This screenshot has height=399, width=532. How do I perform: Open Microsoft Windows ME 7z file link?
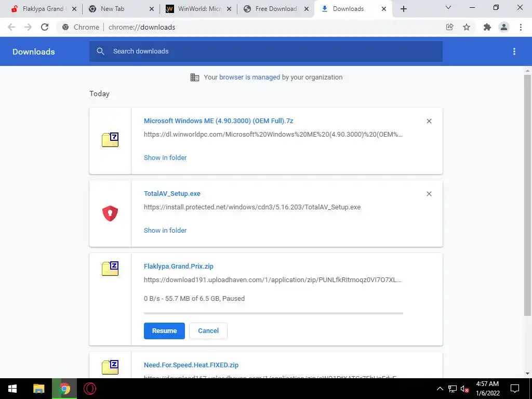point(219,121)
